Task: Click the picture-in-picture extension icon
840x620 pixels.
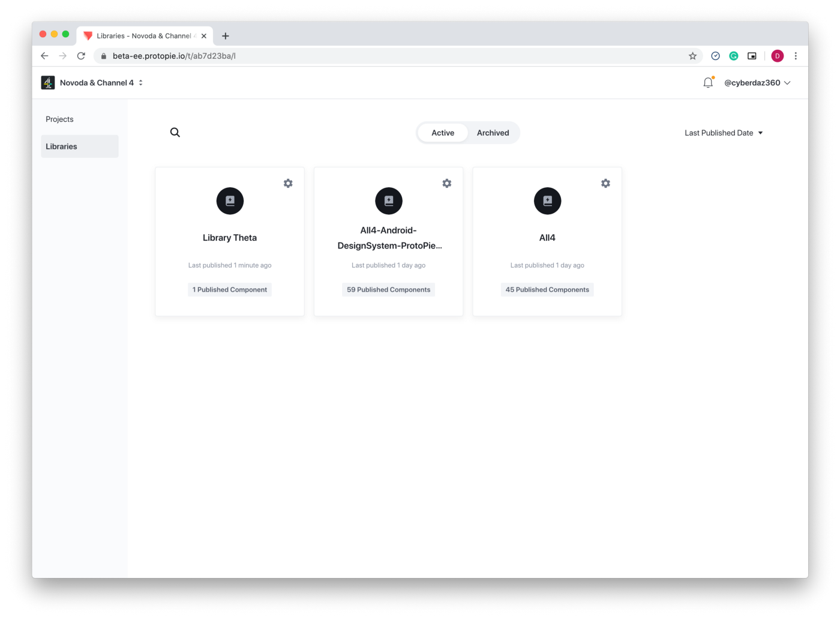Action: pyautogui.click(x=752, y=56)
